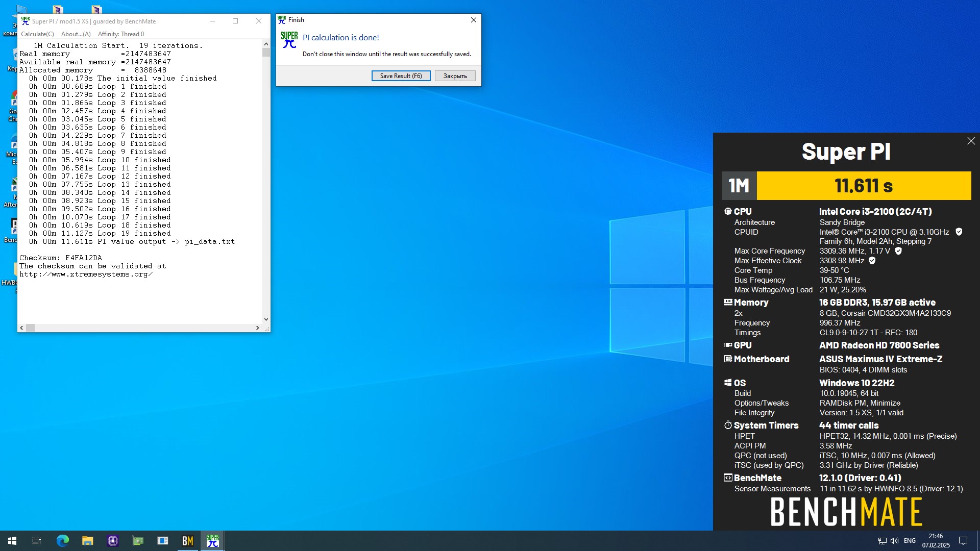Open the Start menu
This screenshot has height=551, width=980.
12,541
